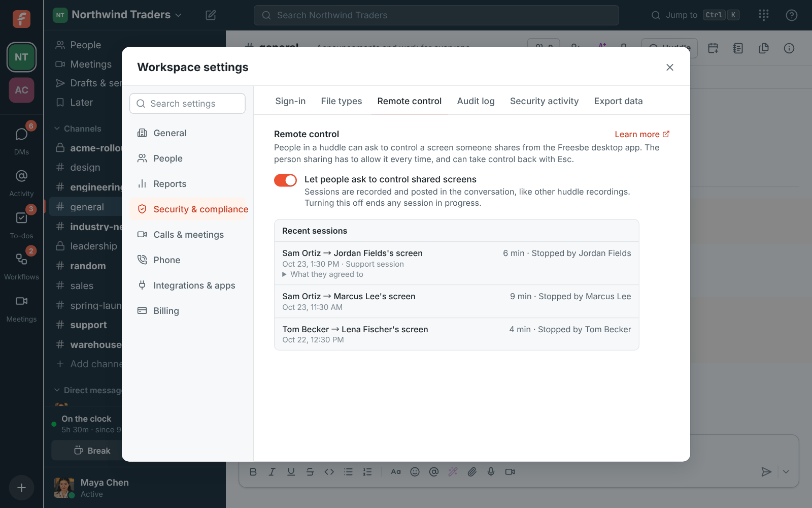This screenshot has height=508, width=812.
Task: Switch to the Audit log tab
Action: pyautogui.click(x=476, y=101)
